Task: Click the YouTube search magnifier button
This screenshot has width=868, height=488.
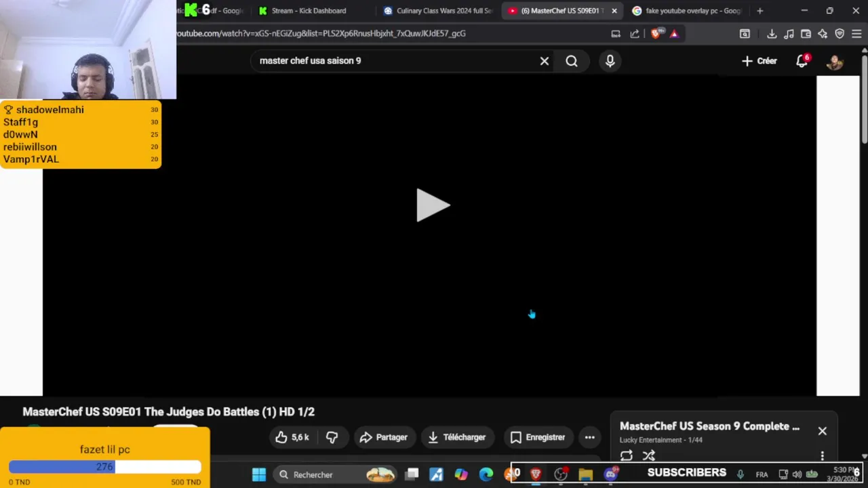Action: click(572, 61)
